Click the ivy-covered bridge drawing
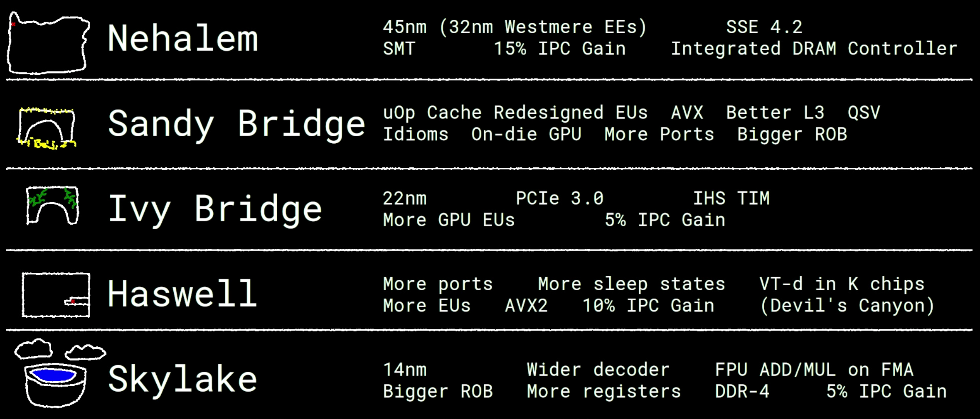Image resolution: width=980 pixels, height=419 pixels. pos(52,206)
